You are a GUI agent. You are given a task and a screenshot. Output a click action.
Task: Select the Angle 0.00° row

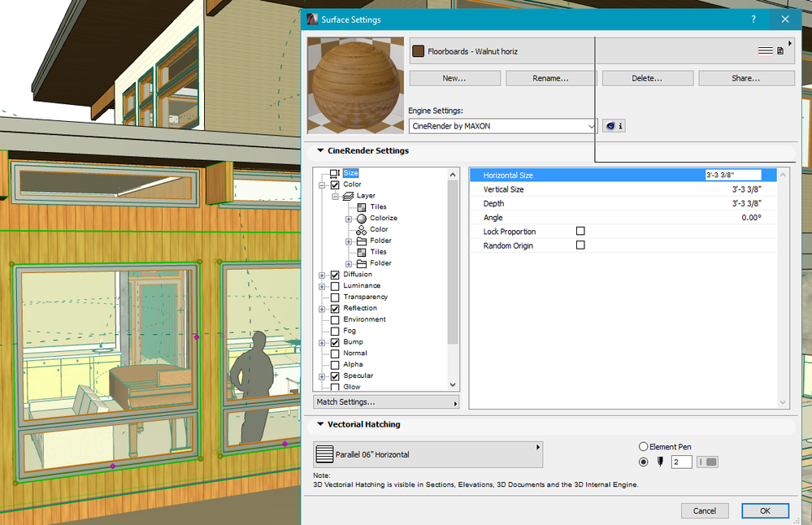coord(623,218)
